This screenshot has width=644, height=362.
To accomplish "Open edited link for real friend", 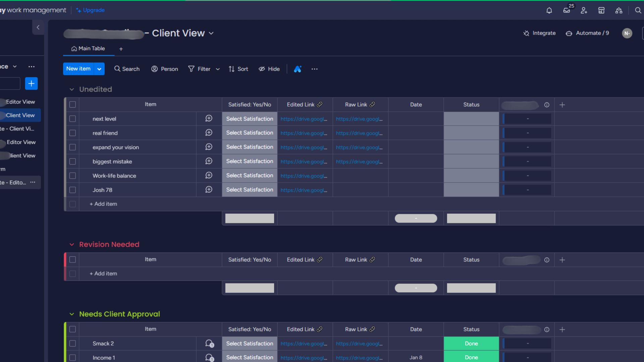I will [x=304, y=133].
